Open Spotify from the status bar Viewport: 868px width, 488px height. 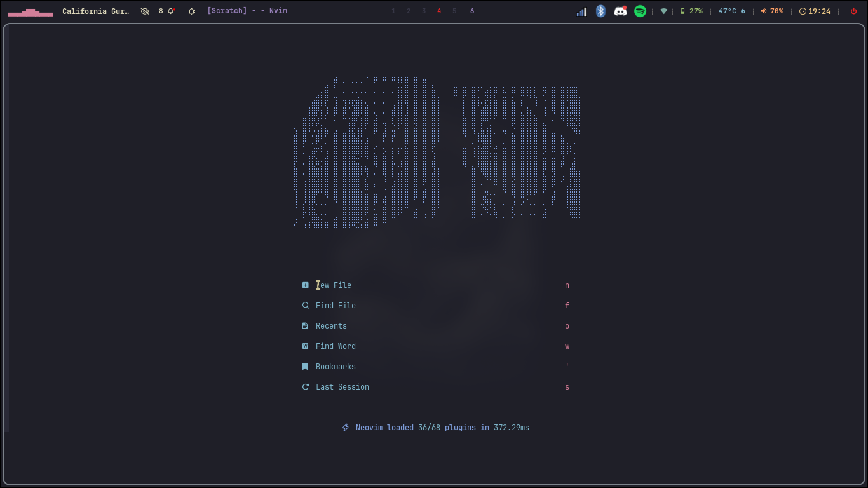point(640,11)
